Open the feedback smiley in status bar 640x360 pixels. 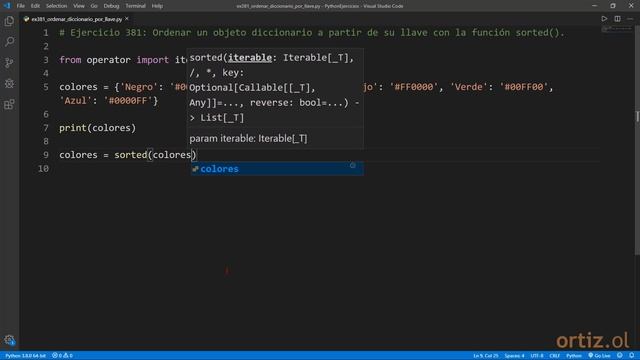[620, 356]
